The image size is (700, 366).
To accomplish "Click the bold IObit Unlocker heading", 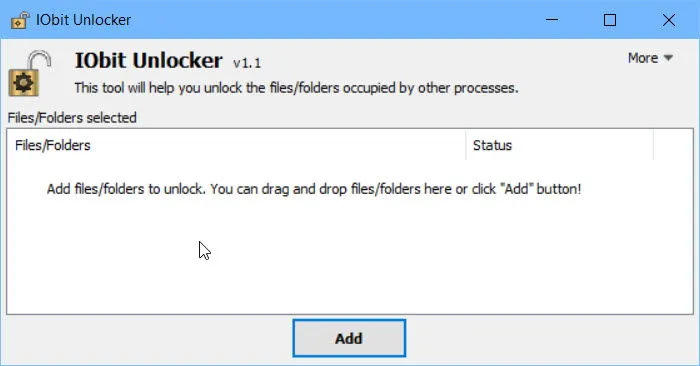I will [x=148, y=60].
